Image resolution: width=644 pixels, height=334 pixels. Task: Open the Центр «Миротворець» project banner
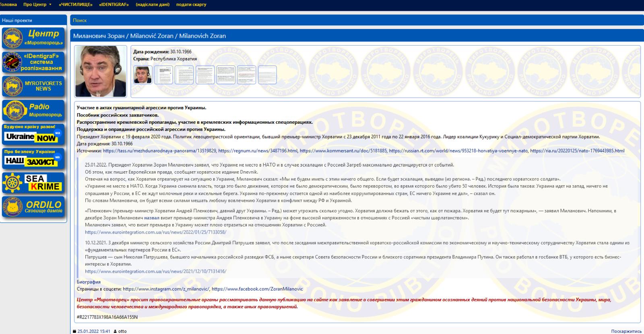[33, 37]
